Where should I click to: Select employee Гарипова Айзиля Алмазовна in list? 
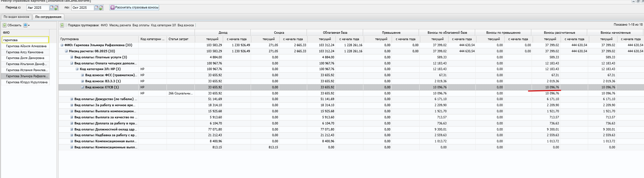point(26,46)
